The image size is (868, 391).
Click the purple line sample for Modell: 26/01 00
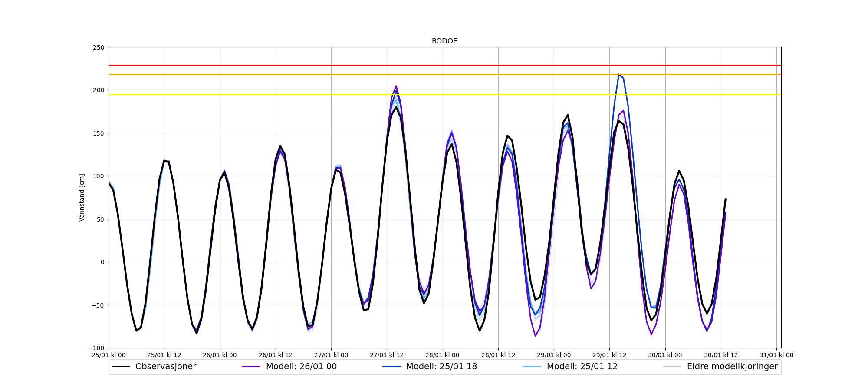click(x=251, y=367)
